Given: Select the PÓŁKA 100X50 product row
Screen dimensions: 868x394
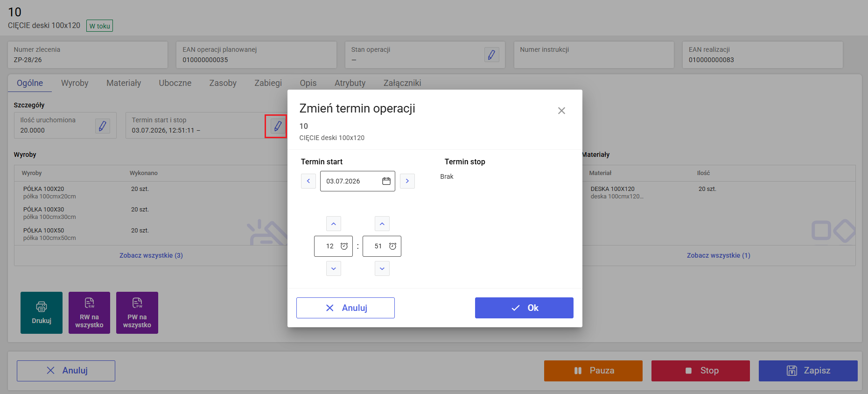Looking at the screenshot, I should [152, 234].
